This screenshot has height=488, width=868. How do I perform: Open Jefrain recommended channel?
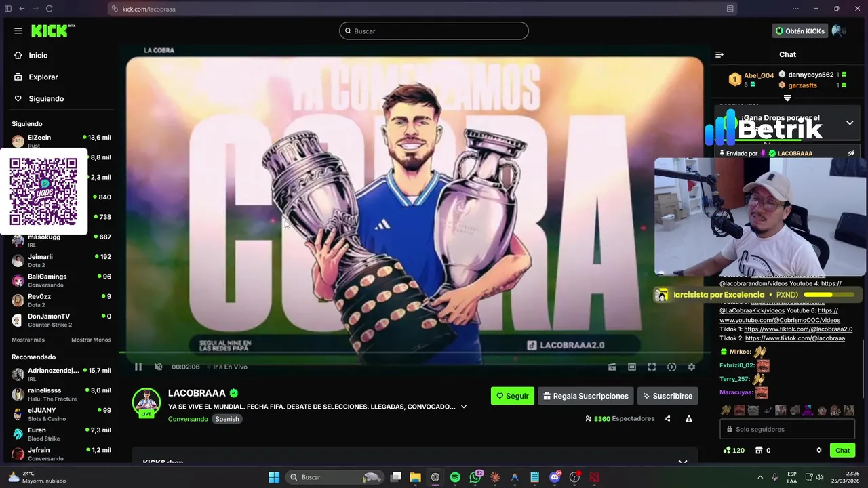coord(61,453)
